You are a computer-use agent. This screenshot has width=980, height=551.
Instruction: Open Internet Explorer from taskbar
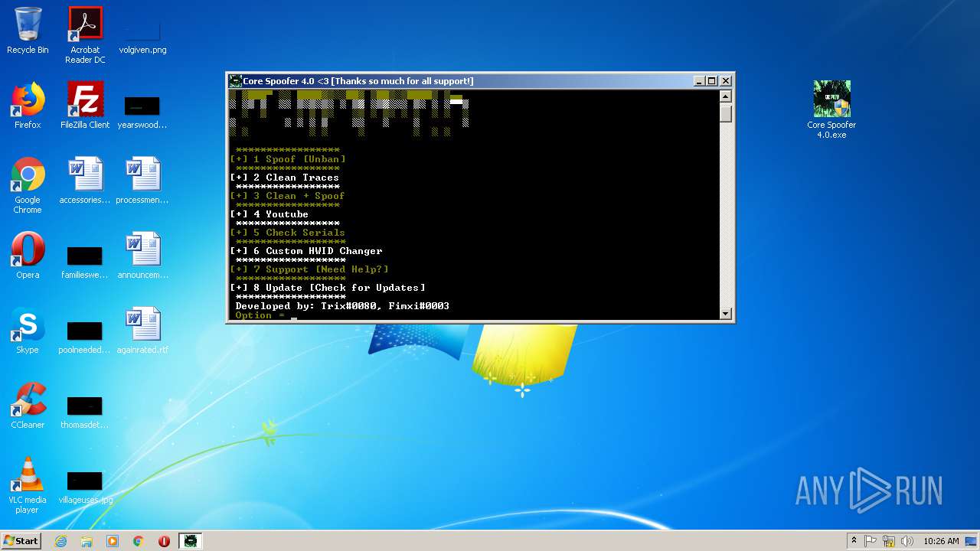(x=60, y=541)
